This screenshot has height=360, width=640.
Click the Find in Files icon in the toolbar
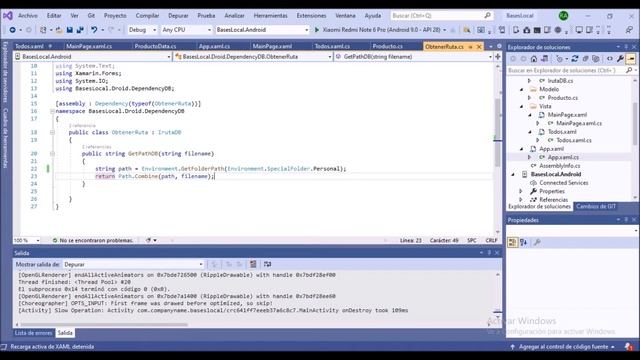[467, 30]
